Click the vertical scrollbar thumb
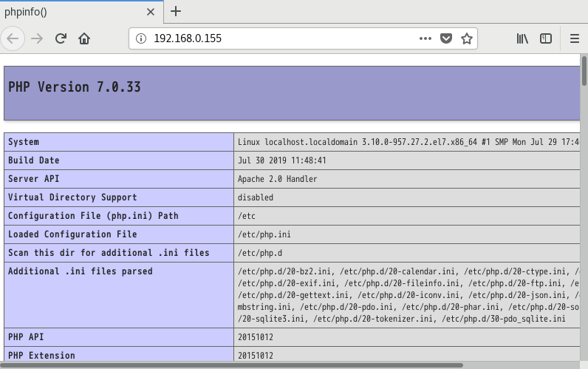This screenshot has height=369, width=588. point(584,71)
